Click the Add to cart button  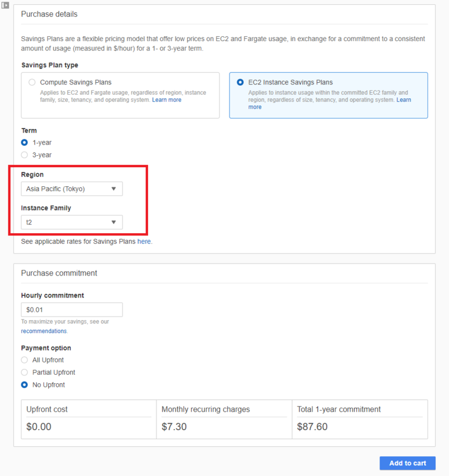tap(407, 464)
